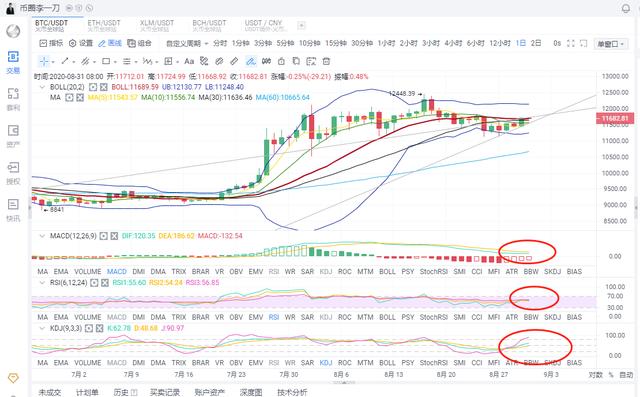This screenshot has height=397, width=640.
Task: Open the rectangle tool dropdown arrow
Action: click(x=115, y=62)
